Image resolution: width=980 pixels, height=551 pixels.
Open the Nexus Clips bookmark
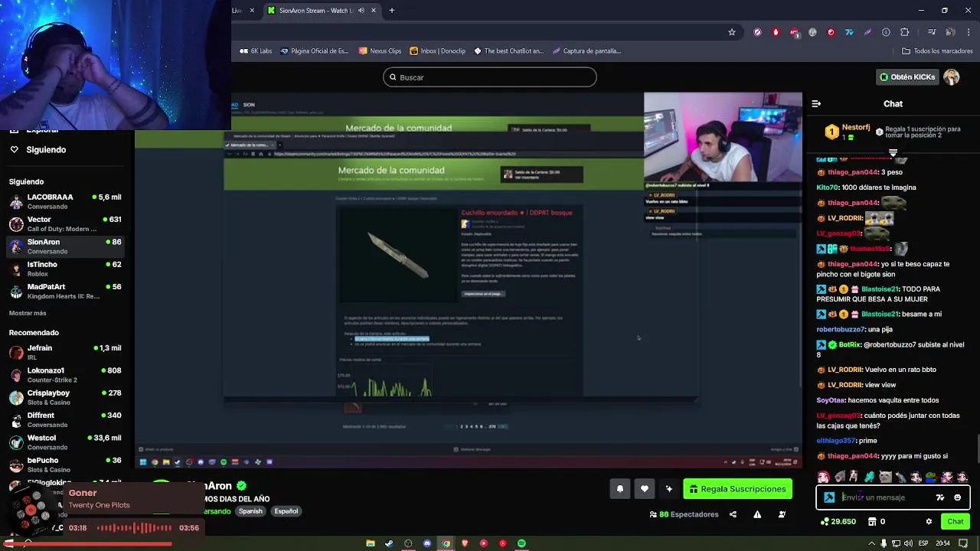click(x=380, y=51)
